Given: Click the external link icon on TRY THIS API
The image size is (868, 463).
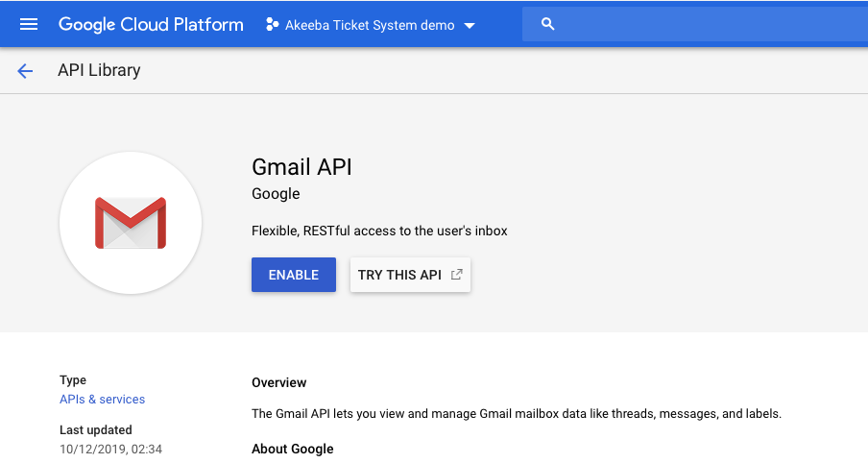Looking at the screenshot, I should point(456,275).
